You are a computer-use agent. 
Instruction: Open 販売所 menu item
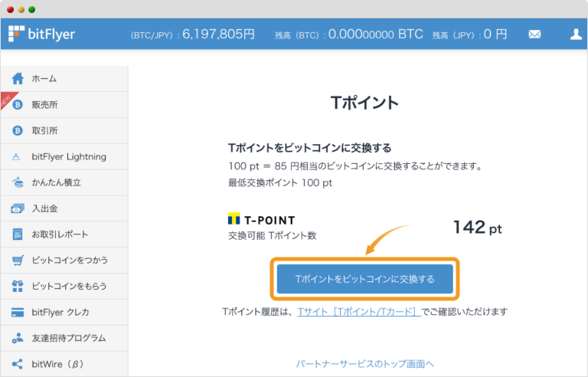coord(64,105)
